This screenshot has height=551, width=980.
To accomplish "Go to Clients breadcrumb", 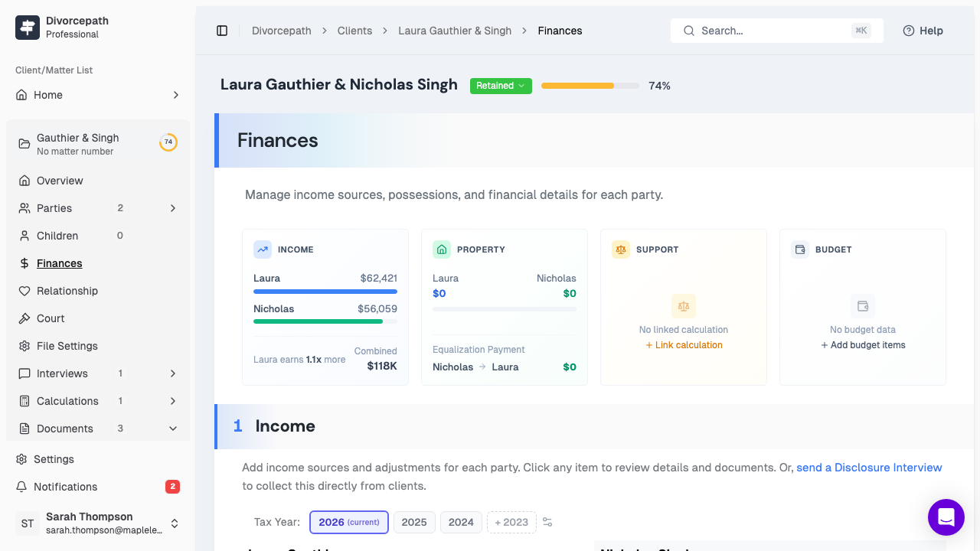I will coord(355,31).
